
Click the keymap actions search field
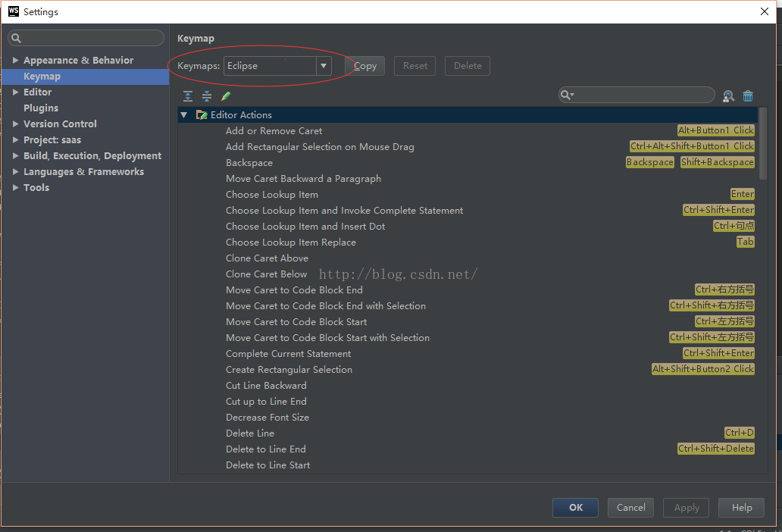click(637, 95)
